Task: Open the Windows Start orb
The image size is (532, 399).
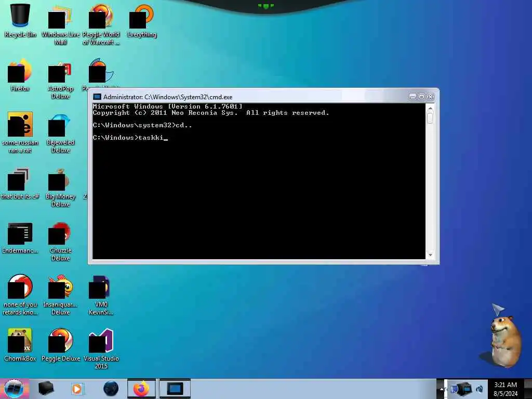Action: click(14, 389)
